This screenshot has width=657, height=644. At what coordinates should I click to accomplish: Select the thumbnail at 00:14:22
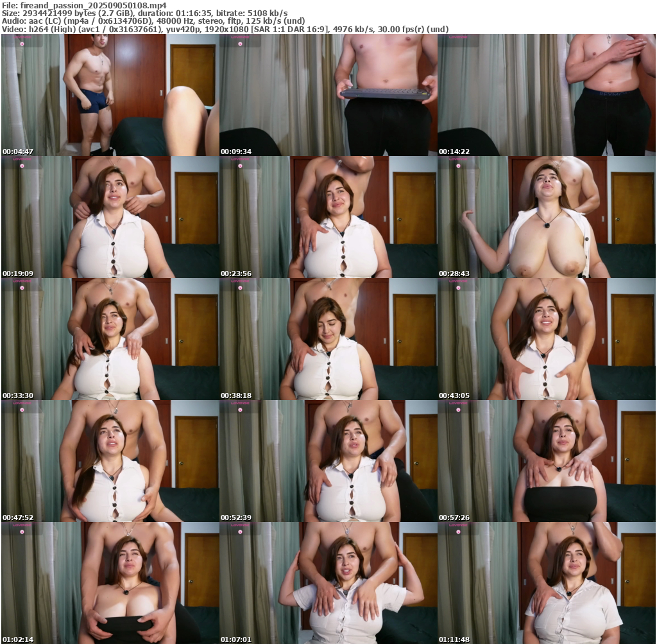click(547, 95)
